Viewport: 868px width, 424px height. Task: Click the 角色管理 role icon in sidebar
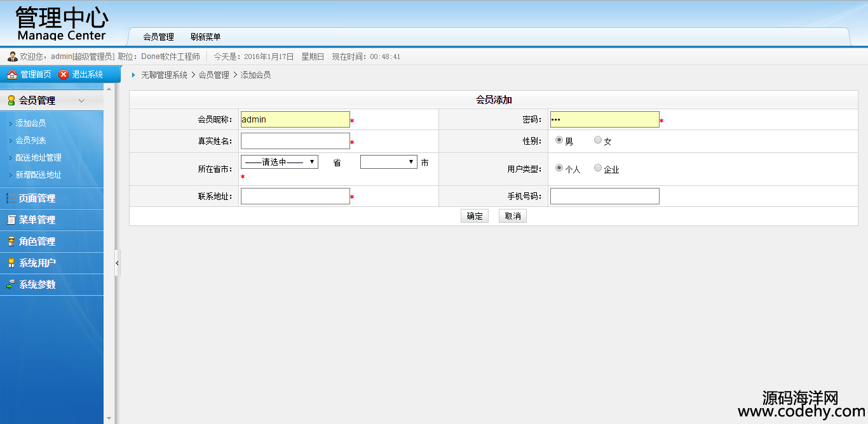tap(11, 241)
